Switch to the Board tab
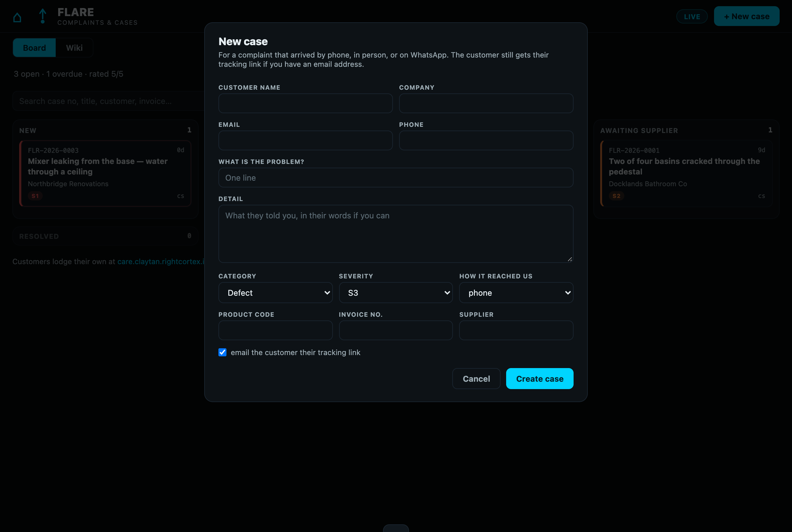Image resolution: width=792 pixels, height=532 pixels. [34, 48]
